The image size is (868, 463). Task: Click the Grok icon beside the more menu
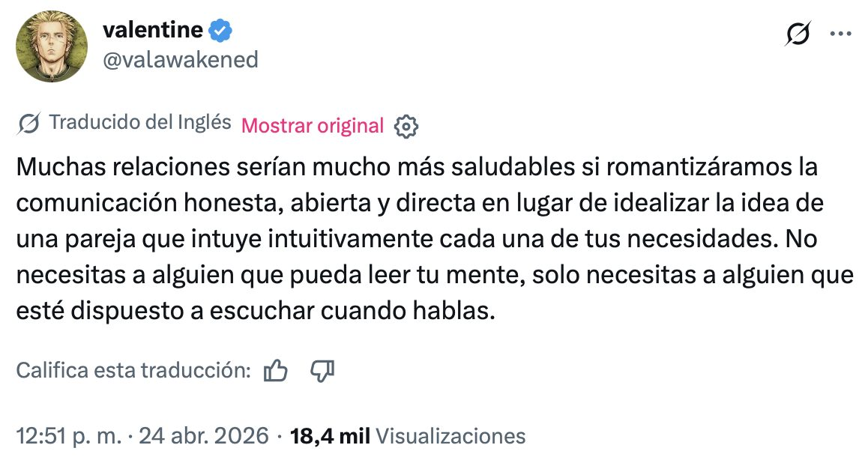(x=800, y=34)
